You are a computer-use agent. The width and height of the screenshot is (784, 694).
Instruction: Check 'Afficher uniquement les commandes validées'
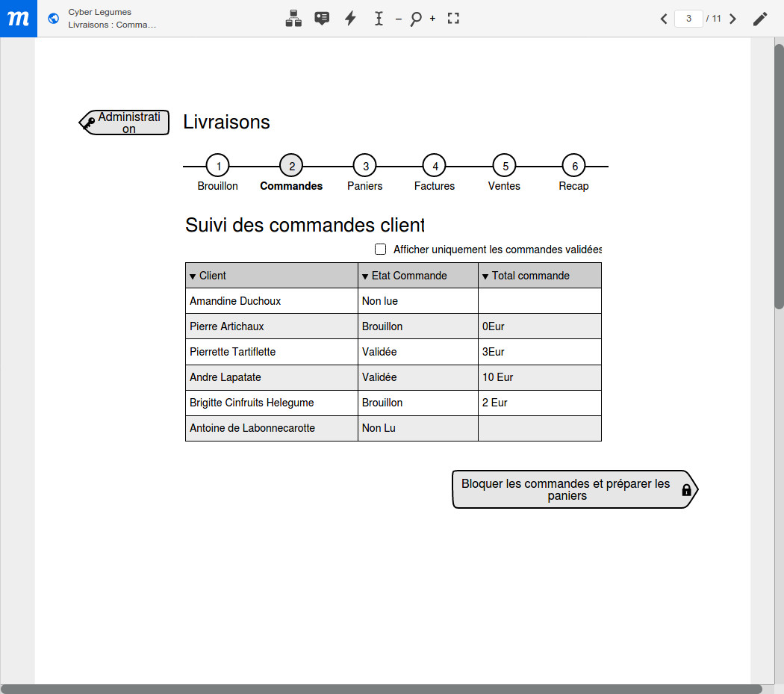click(x=381, y=250)
